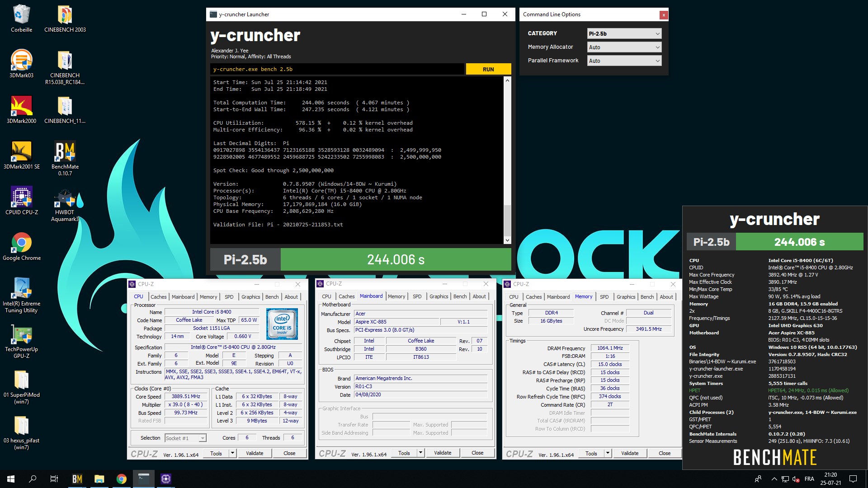Open Tools dropdown arrow in CPU tab window

click(232, 453)
